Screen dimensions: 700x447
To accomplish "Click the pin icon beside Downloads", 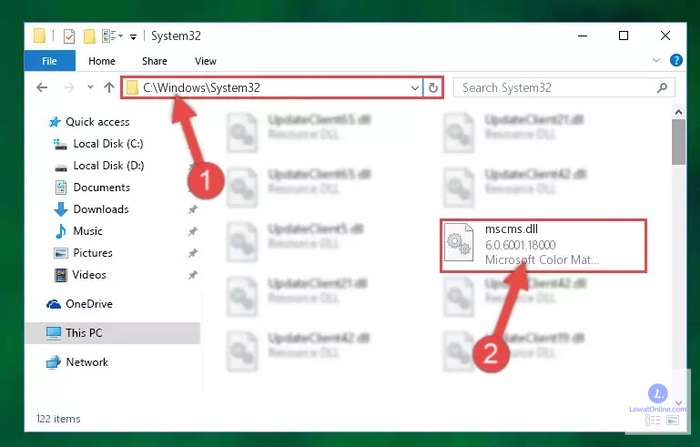I will coord(192,209).
